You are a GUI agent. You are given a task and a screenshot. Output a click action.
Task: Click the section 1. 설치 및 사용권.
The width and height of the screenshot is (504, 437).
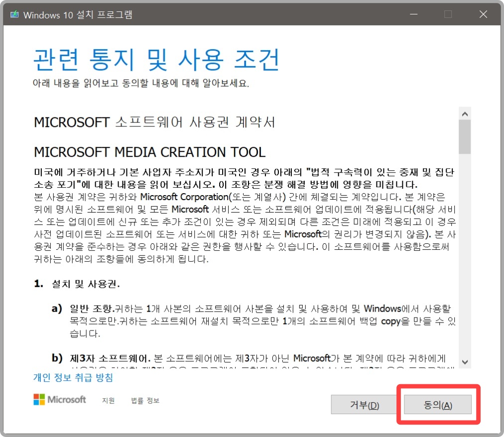point(77,284)
